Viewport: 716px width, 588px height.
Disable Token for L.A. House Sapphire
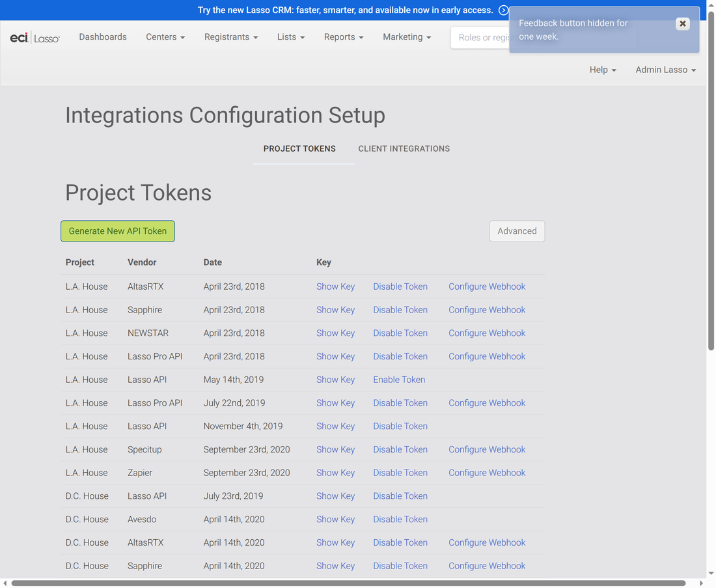coord(400,310)
